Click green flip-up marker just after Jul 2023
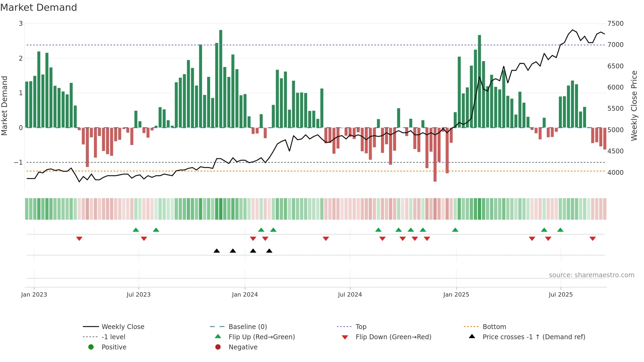The image size is (644, 362). point(156,230)
